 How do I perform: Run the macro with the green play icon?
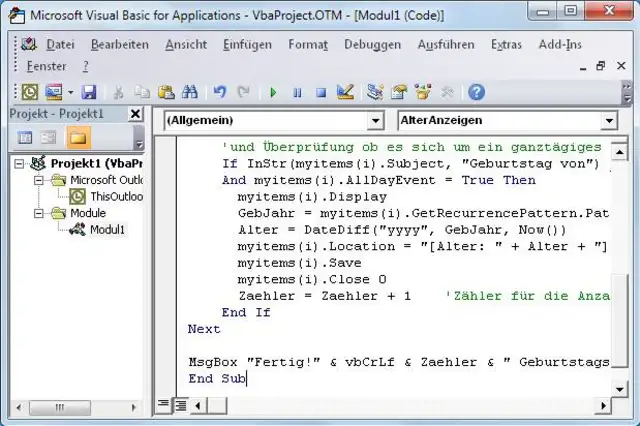(x=273, y=92)
